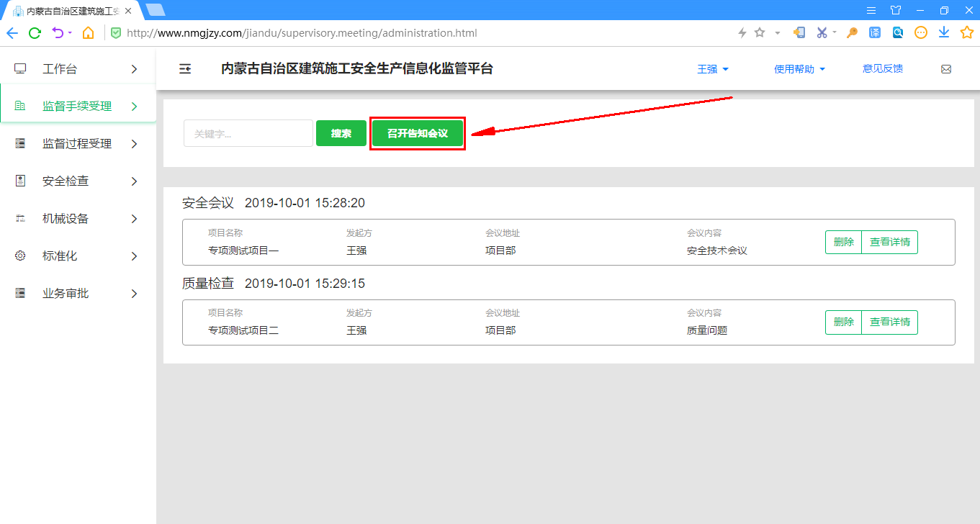The height and width of the screenshot is (524, 980).
Task: Click the 召开告知会议 button
Action: tap(418, 133)
